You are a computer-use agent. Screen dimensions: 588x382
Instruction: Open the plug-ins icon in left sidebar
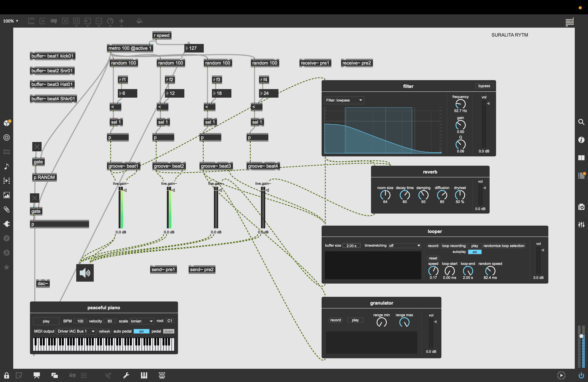tap(7, 224)
